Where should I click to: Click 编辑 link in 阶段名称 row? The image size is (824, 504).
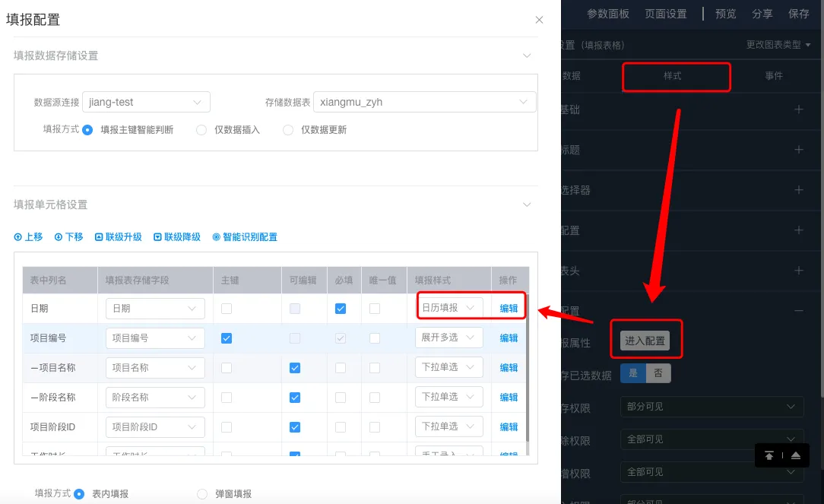click(x=509, y=398)
